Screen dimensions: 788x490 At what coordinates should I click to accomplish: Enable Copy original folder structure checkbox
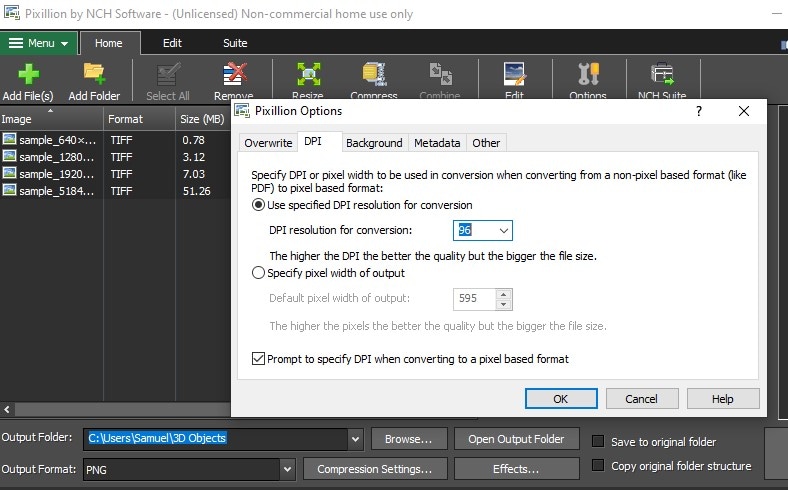pos(598,465)
